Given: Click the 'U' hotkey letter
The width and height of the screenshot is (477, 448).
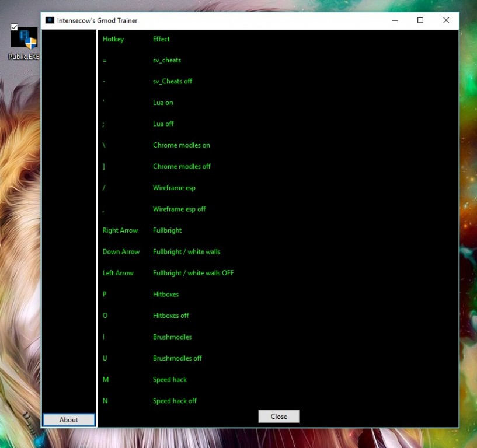Looking at the screenshot, I should pos(105,358).
